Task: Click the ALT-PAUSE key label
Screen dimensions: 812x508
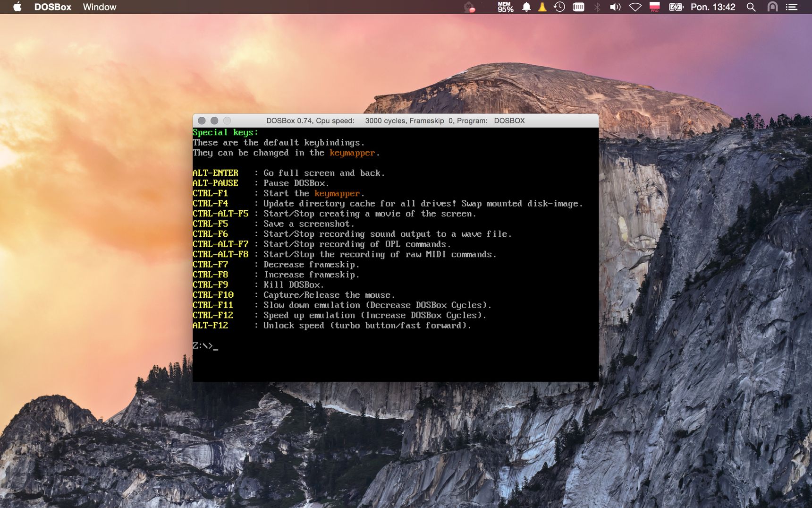Action: click(x=215, y=183)
